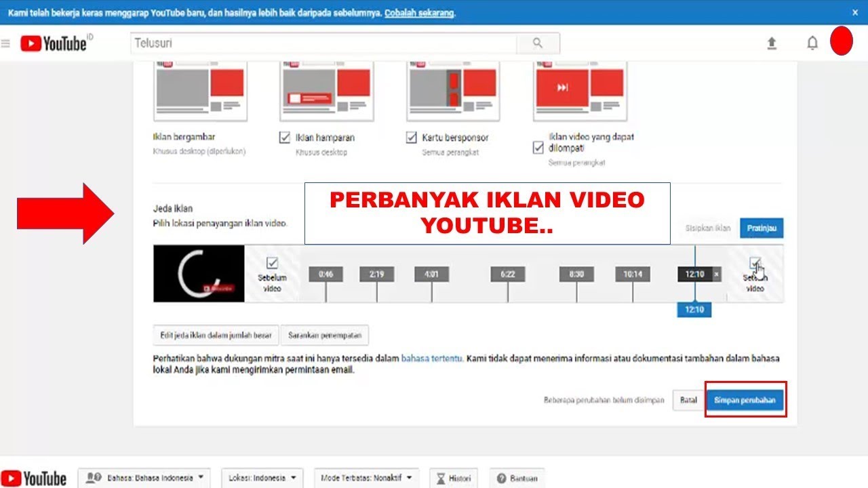
Task: Go to the YouTube home logo in header
Action: (54, 43)
